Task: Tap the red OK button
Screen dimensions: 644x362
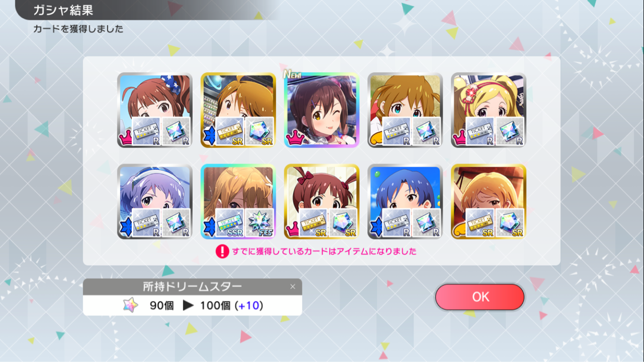Action: 479,297
